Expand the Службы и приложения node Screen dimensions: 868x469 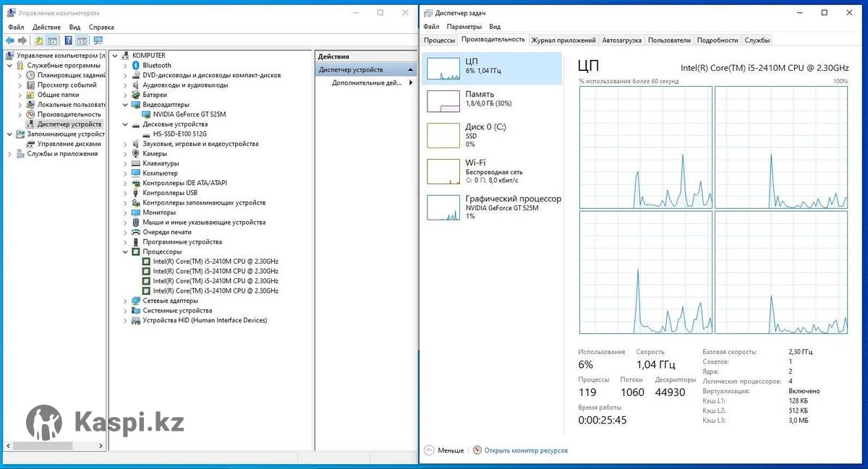[9, 154]
